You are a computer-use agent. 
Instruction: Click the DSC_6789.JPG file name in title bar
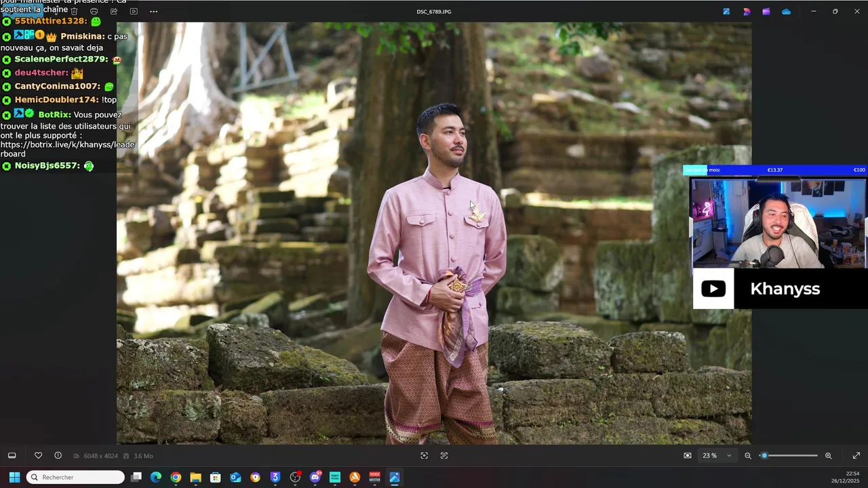click(x=434, y=12)
